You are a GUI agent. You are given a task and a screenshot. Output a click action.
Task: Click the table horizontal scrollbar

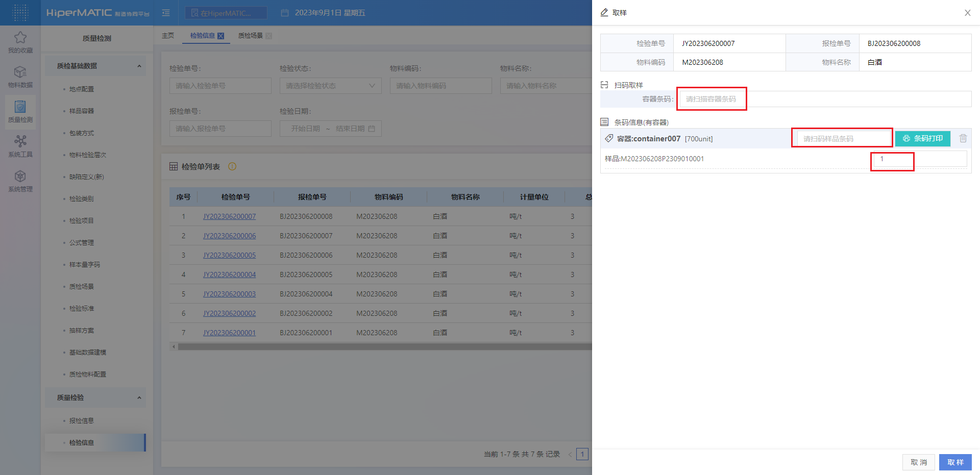[x=385, y=346]
